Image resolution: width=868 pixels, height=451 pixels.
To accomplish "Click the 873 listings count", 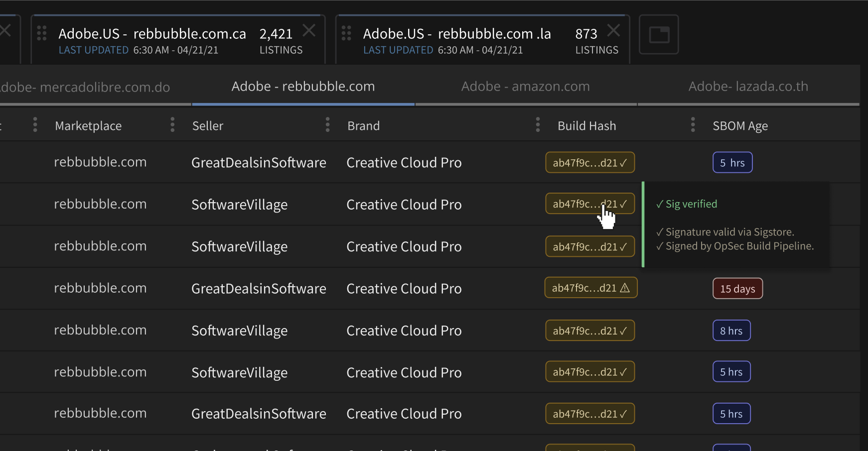I will 586,34.
